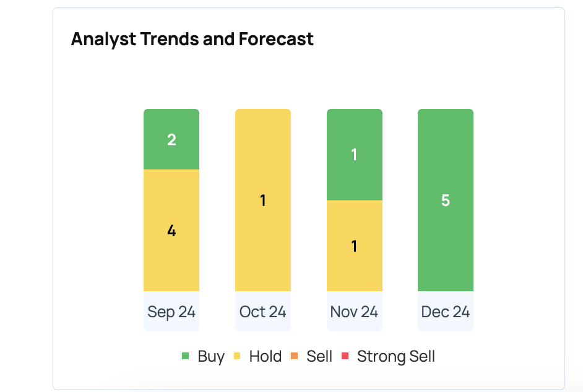Click the yellow Oct 24 Hold bar
This screenshot has height=392, width=583.
coord(263,200)
